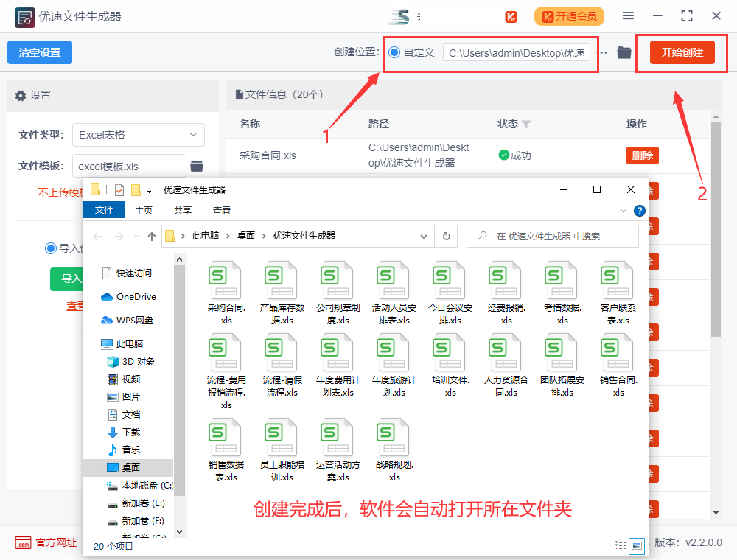Viewport: 737px width, 560px height.
Task: Select the 客户联系表.xls file icon
Action: coord(618,281)
